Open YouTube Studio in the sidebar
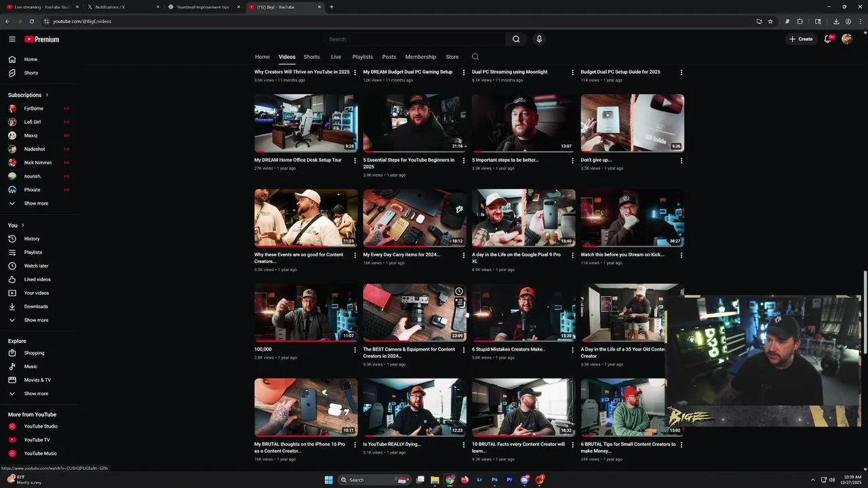Viewport: 868px width, 488px height. pyautogui.click(x=39, y=426)
